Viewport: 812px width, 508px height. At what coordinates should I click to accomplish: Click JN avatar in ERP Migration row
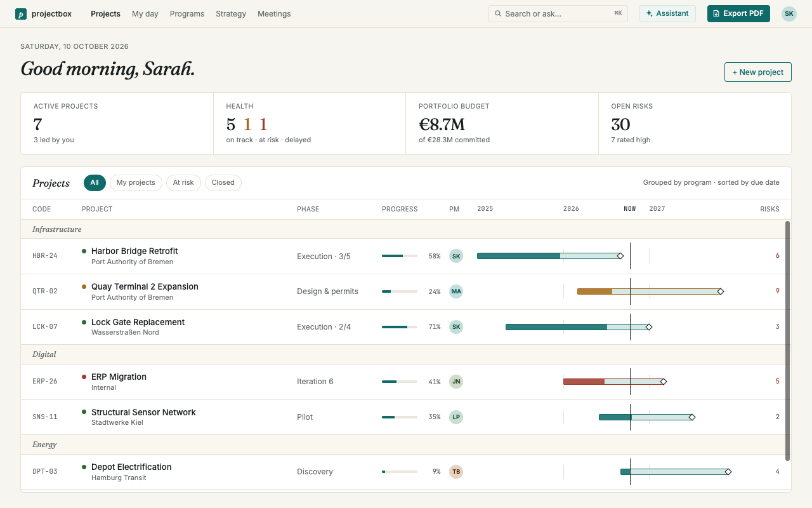pos(456,382)
